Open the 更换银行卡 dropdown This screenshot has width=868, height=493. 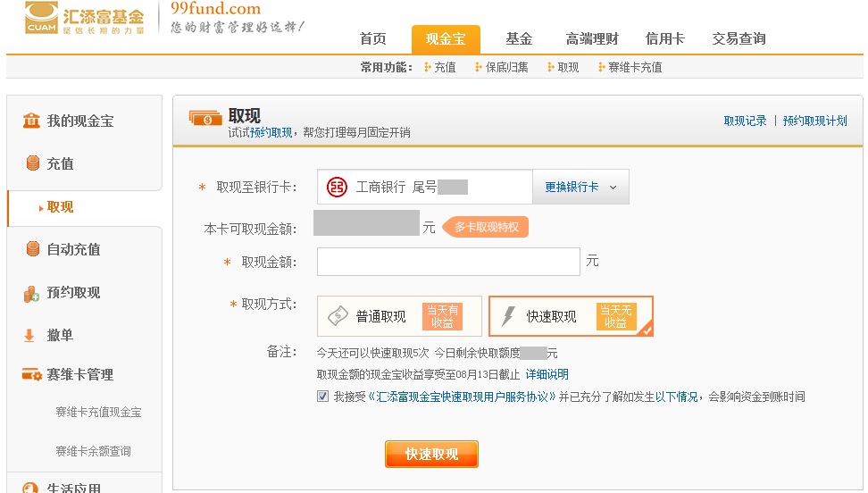pos(580,188)
